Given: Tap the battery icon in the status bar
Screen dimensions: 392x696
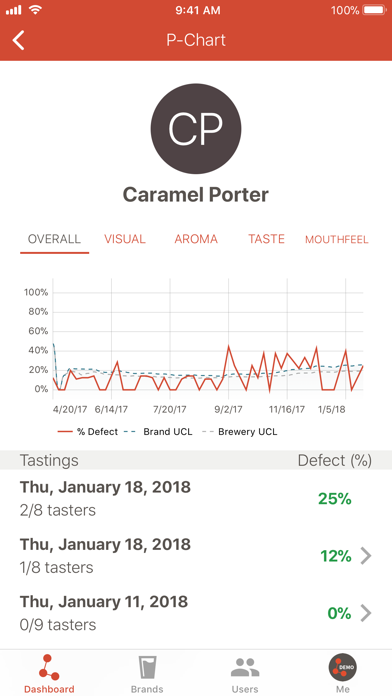Looking at the screenshot, I should pos(374,10).
